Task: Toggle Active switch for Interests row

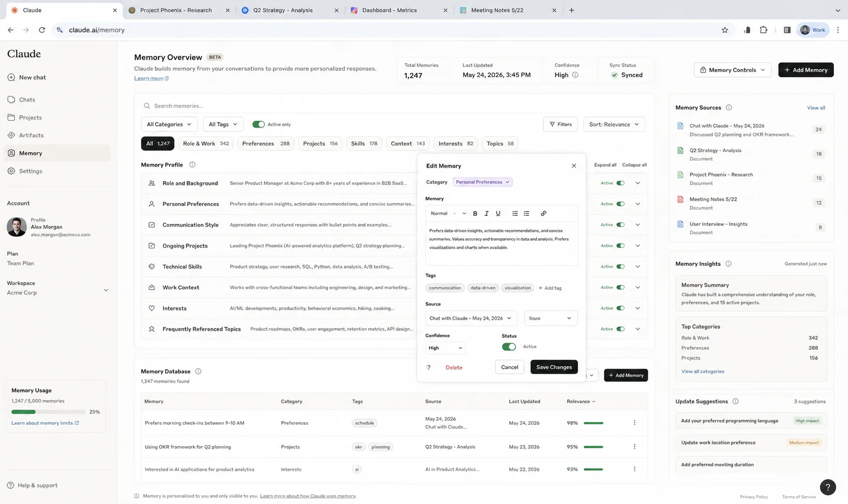Action: pyautogui.click(x=620, y=308)
